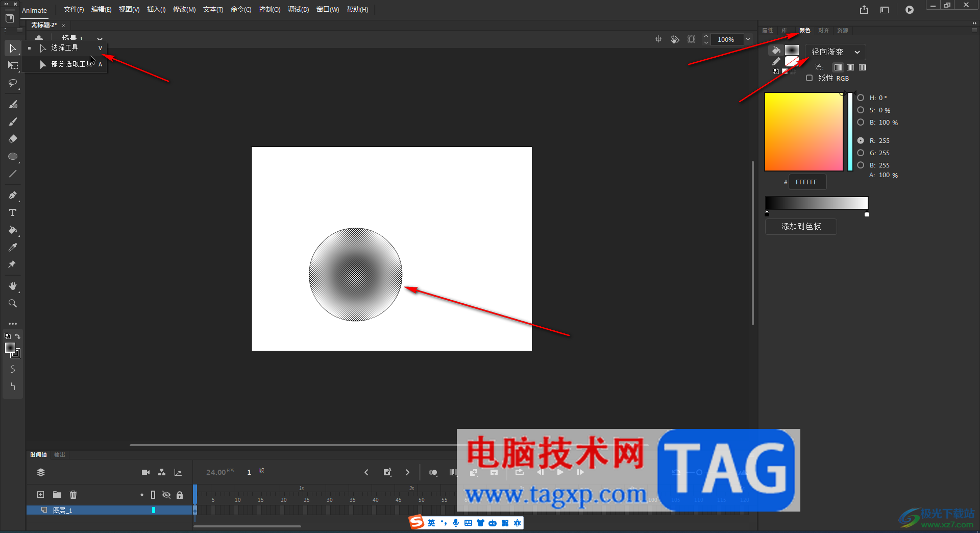Click the new layer icon in timeline
Image resolution: width=980 pixels, height=533 pixels.
pos(41,494)
